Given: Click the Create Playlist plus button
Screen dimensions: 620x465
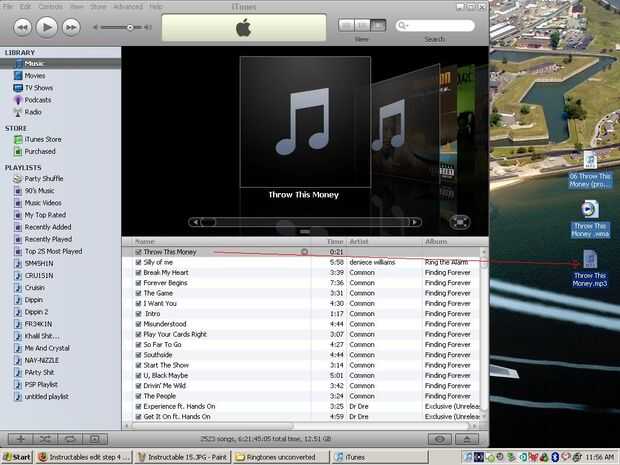Looking at the screenshot, I should pyautogui.click(x=21, y=439).
